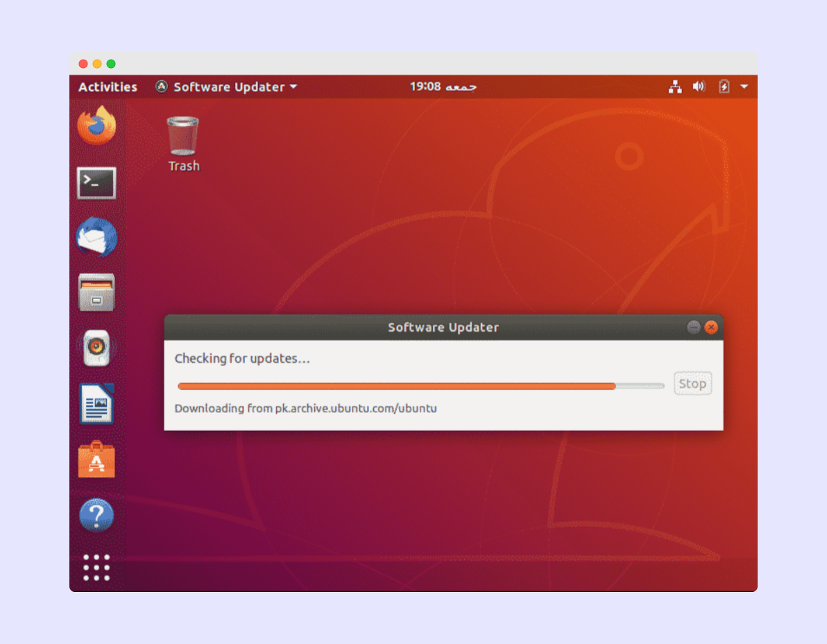
Task: Click Activities in the top-left corner
Action: (x=108, y=86)
